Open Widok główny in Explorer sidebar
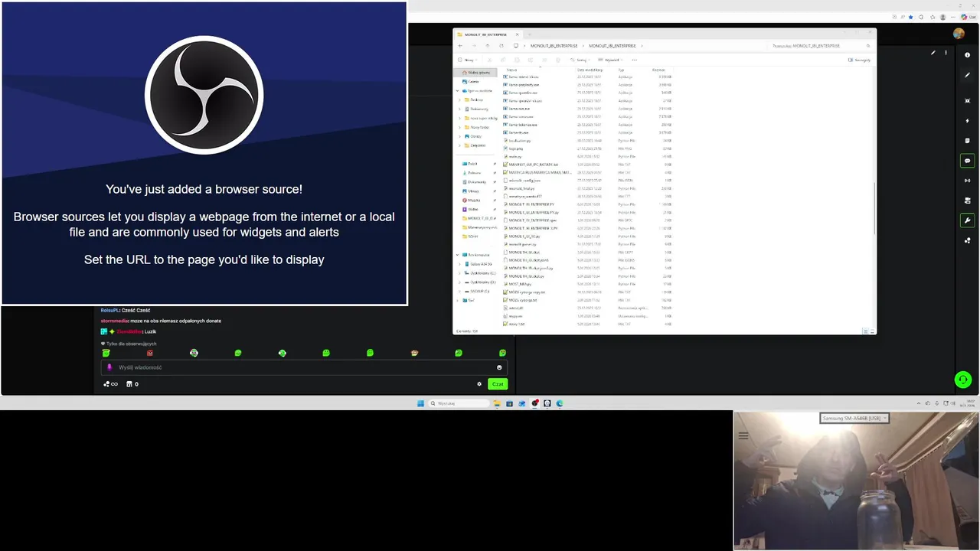Viewport: 980px width, 551px height. click(476, 72)
